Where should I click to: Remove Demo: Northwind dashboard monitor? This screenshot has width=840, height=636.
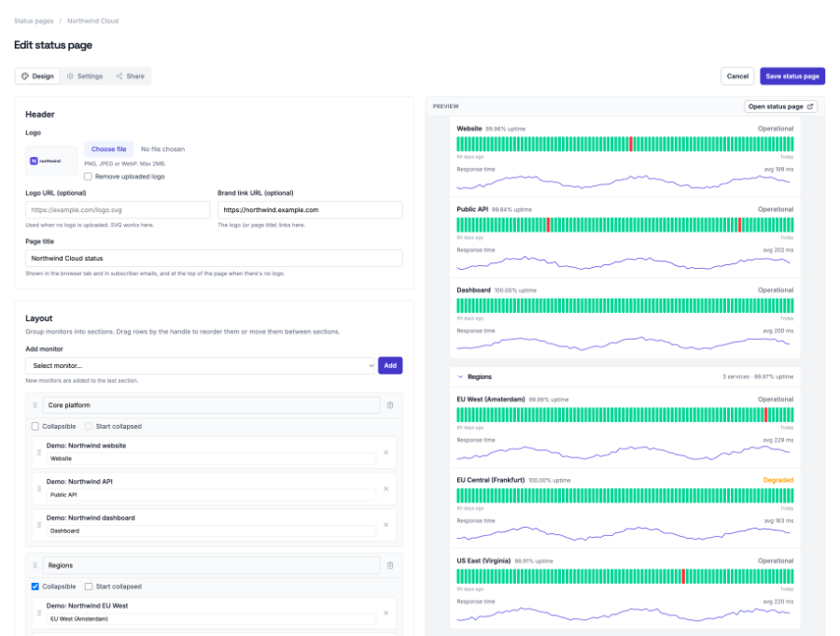pyautogui.click(x=386, y=525)
